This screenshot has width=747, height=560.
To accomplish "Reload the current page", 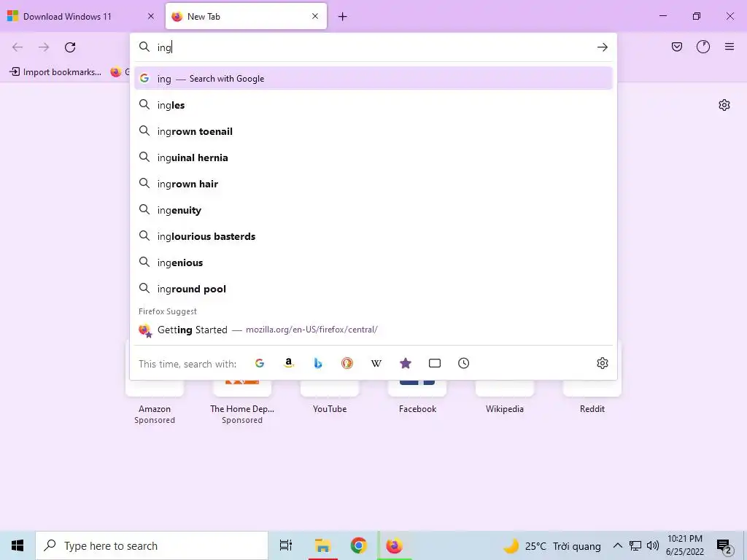I will (70, 47).
